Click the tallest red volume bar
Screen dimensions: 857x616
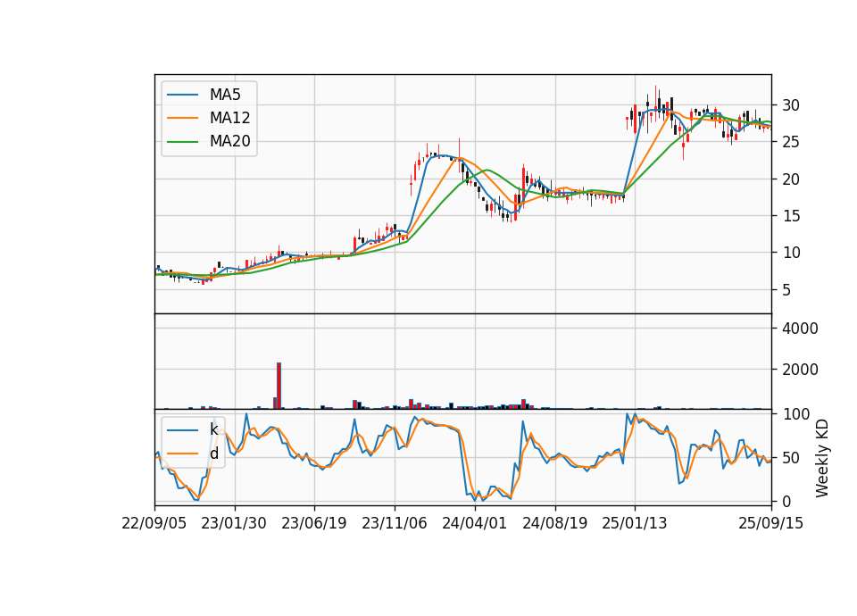tap(279, 386)
